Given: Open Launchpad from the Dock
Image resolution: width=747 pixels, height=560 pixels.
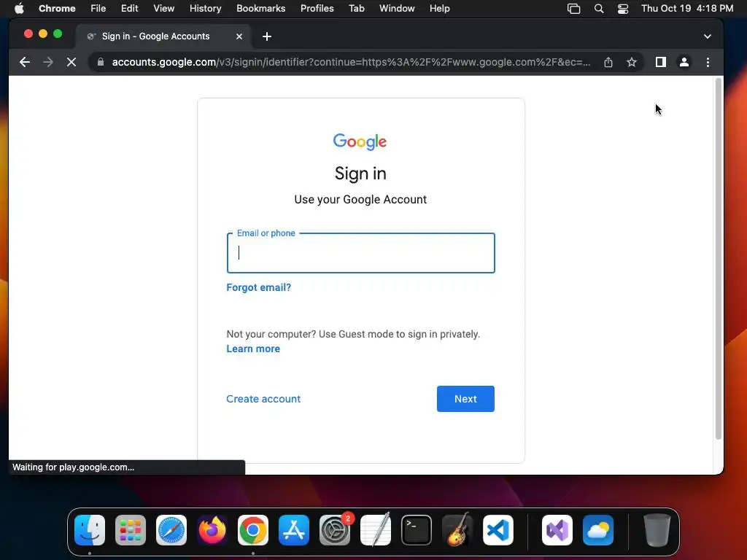Looking at the screenshot, I should [x=131, y=530].
